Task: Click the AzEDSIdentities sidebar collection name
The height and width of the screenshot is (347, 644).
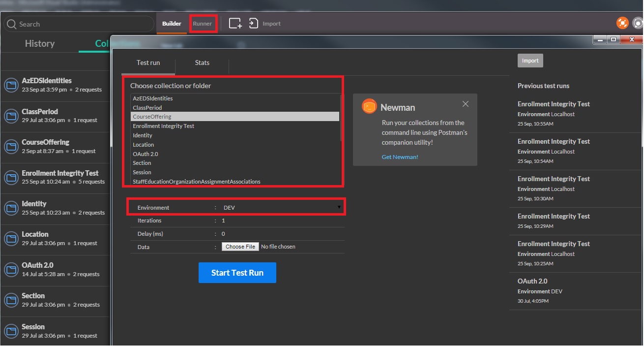Action: (x=47, y=81)
